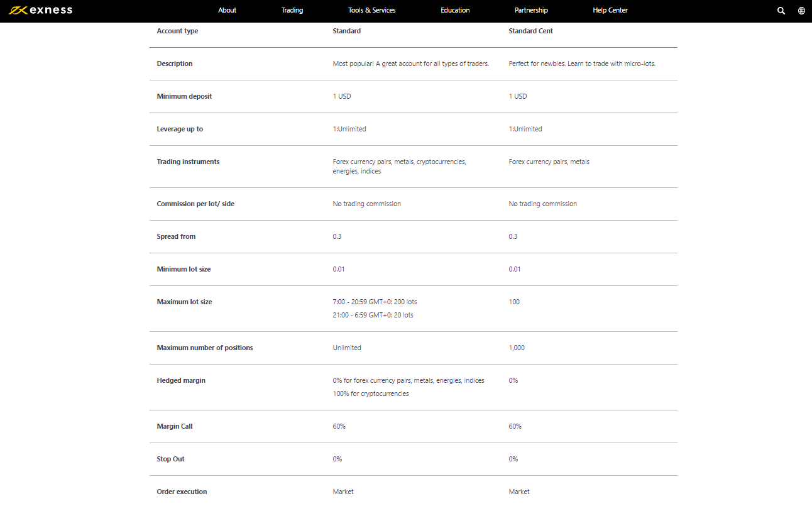Click the Trading instruments row label
The image size is (812, 506).
[188, 162]
